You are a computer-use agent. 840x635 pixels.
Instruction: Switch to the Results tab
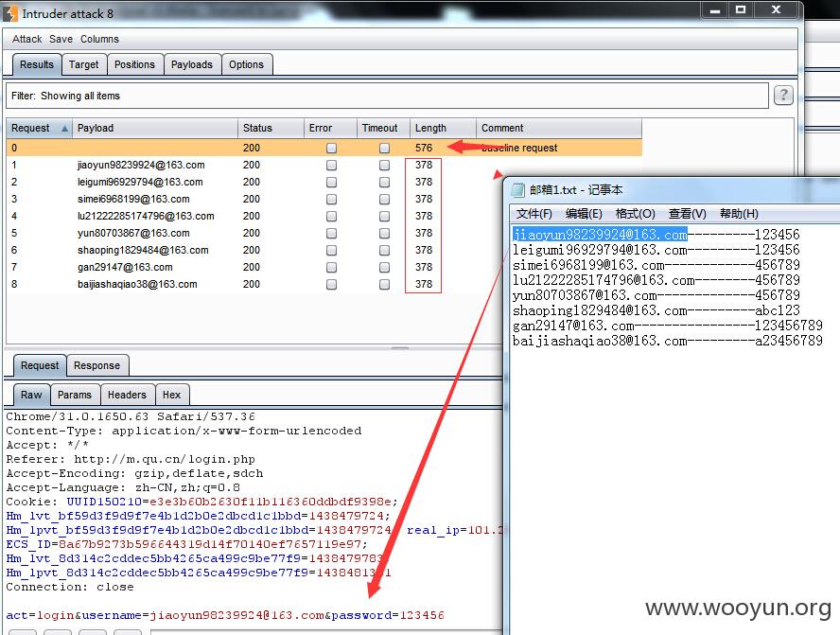click(37, 65)
